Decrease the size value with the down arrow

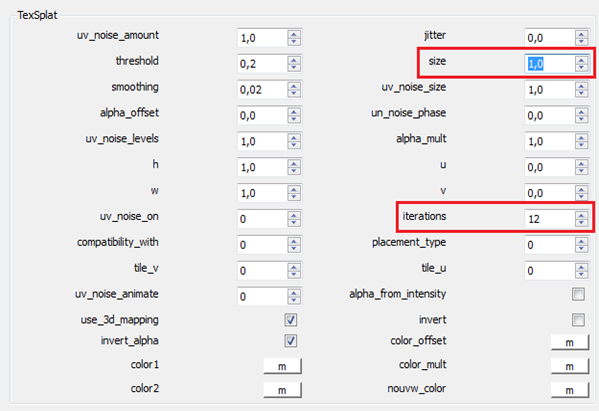point(581,68)
